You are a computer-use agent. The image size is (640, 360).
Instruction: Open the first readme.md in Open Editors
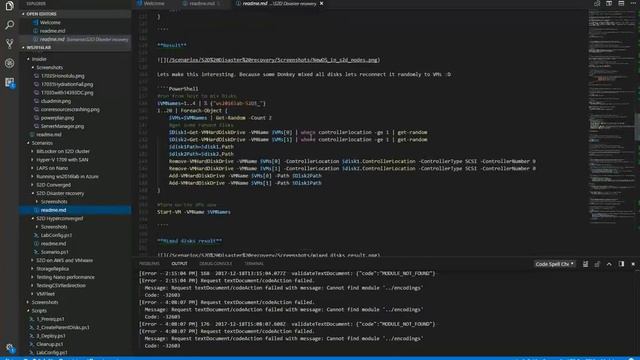coord(52,31)
